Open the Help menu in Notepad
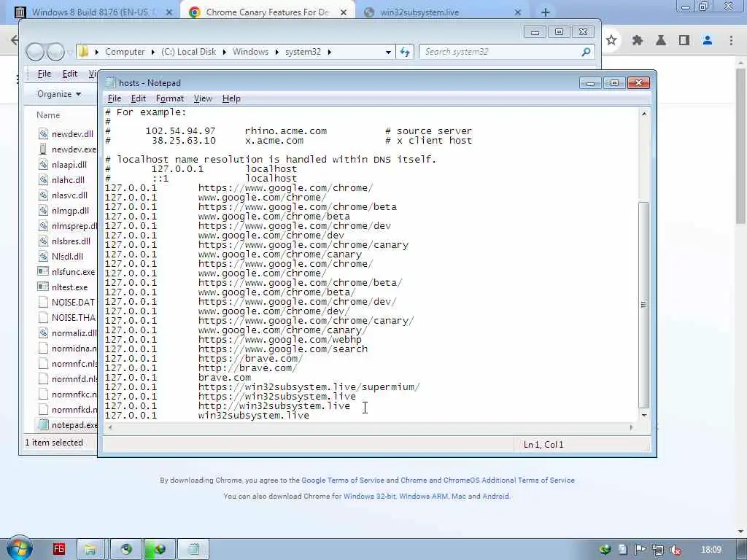The height and width of the screenshot is (560, 747). [231, 98]
